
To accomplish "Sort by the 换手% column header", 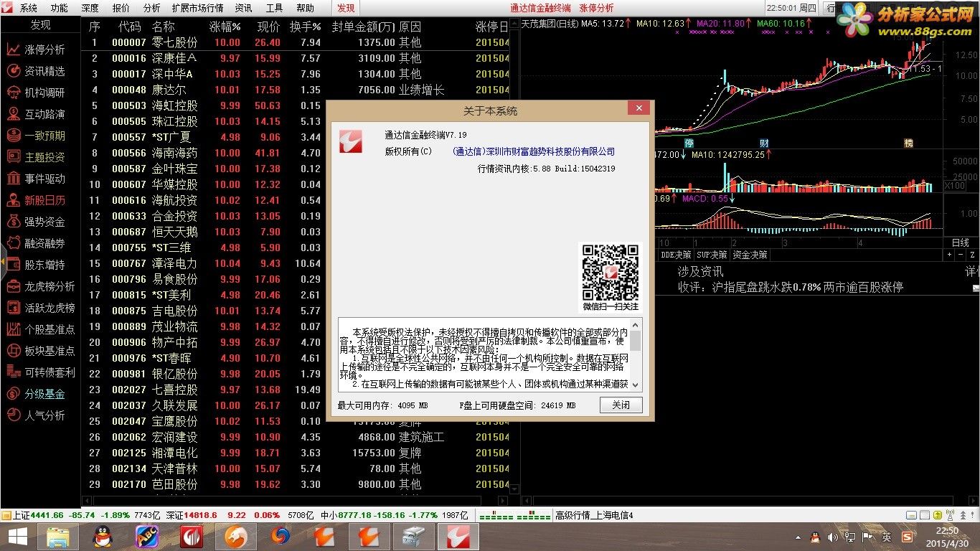I will tap(305, 27).
